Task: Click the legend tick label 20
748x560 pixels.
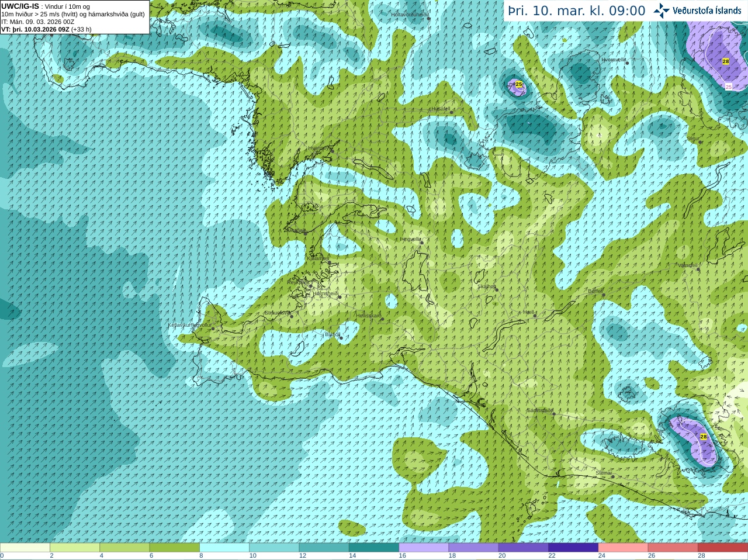Action: (502, 555)
